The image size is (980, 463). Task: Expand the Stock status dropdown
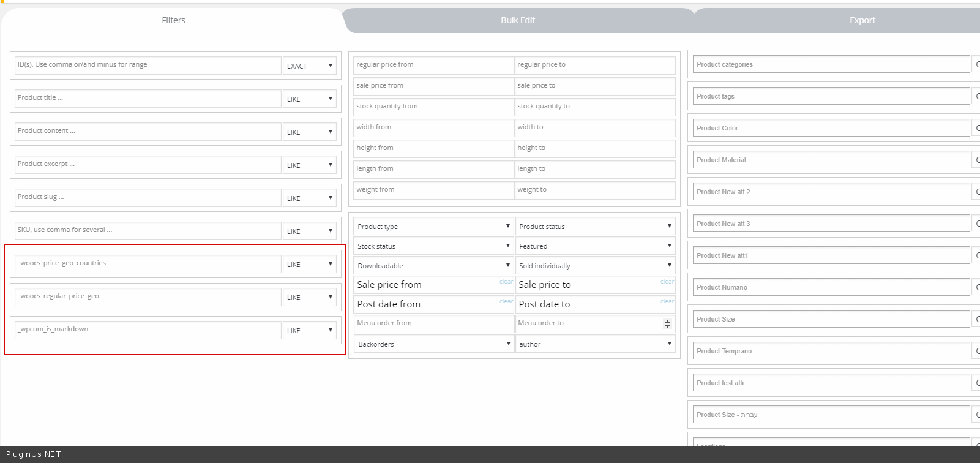tap(433, 246)
